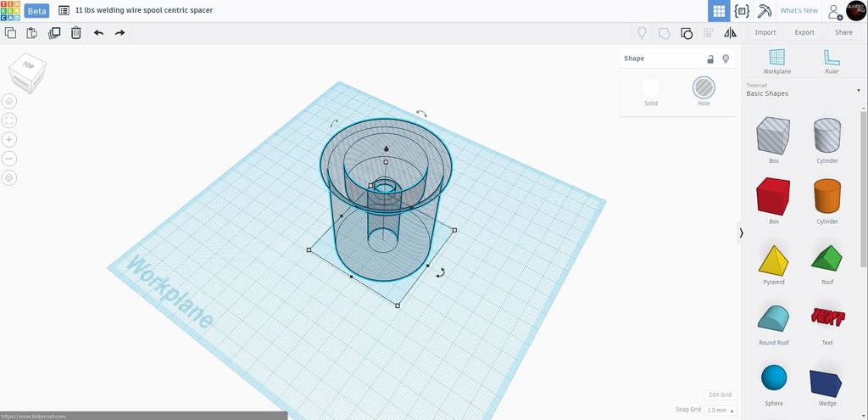Toggle the shape lock icon
The image size is (868, 420).
point(710,59)
